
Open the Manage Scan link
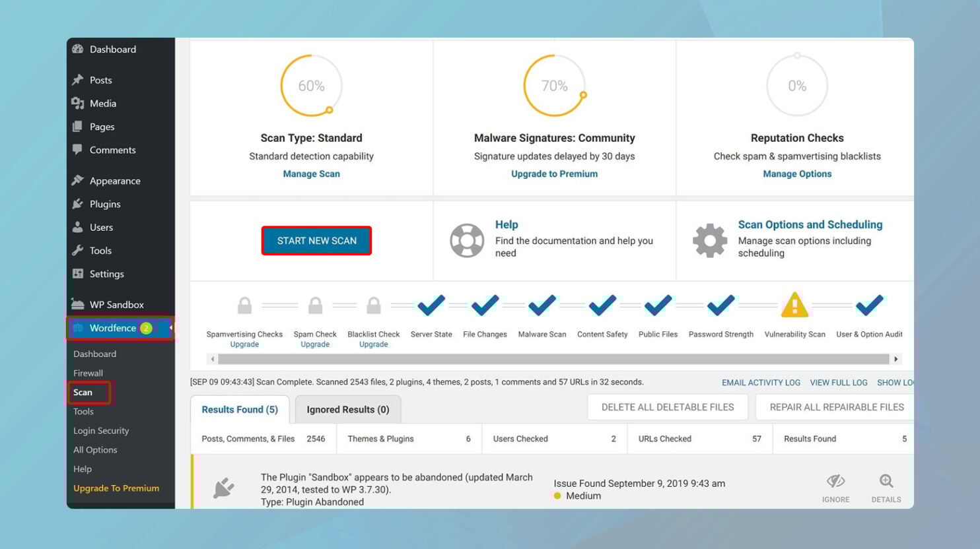pos(311,174)
